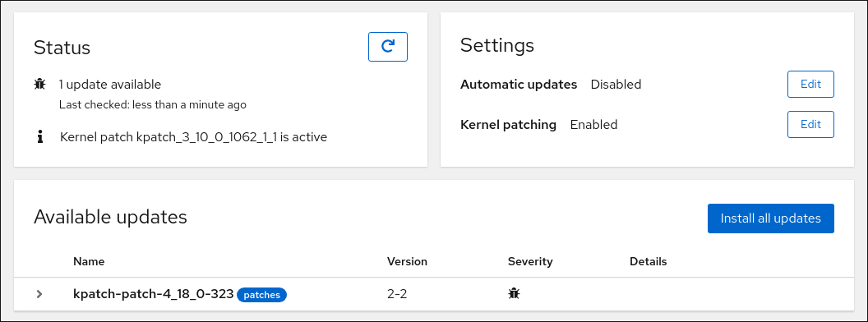Click the Disabled status for Automatic updates
Viewport: 868px width, 322px height.
tap(616, 84)
